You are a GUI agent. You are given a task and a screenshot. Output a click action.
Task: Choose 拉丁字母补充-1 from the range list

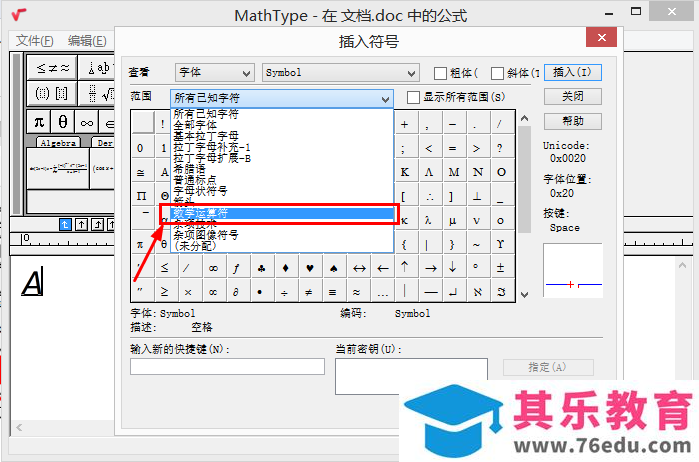click(x=282, y=147)
